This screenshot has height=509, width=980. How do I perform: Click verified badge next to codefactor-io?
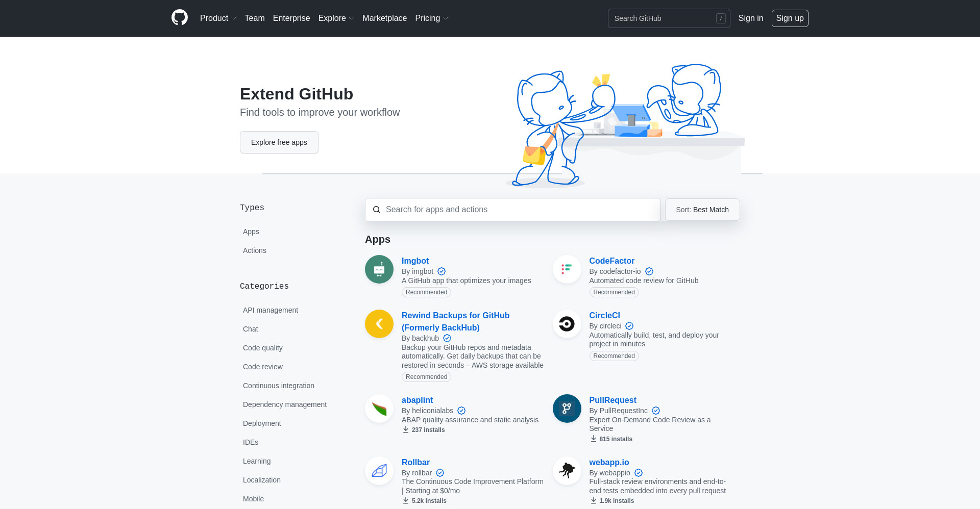649,271
